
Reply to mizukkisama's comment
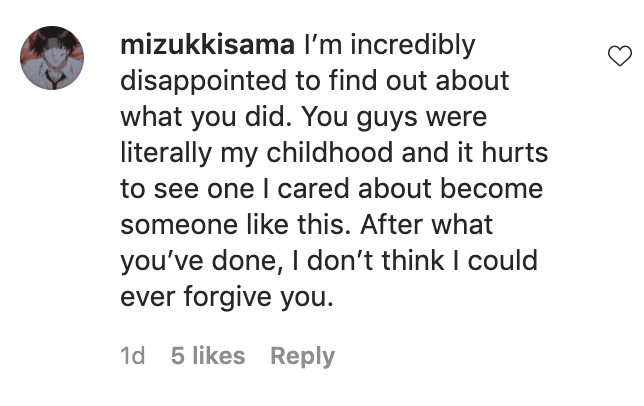tap(302, 356)
